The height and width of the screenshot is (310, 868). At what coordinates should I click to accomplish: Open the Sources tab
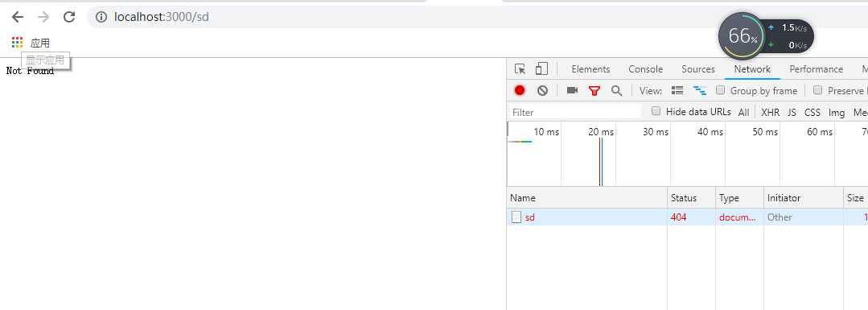click(698, 68)
